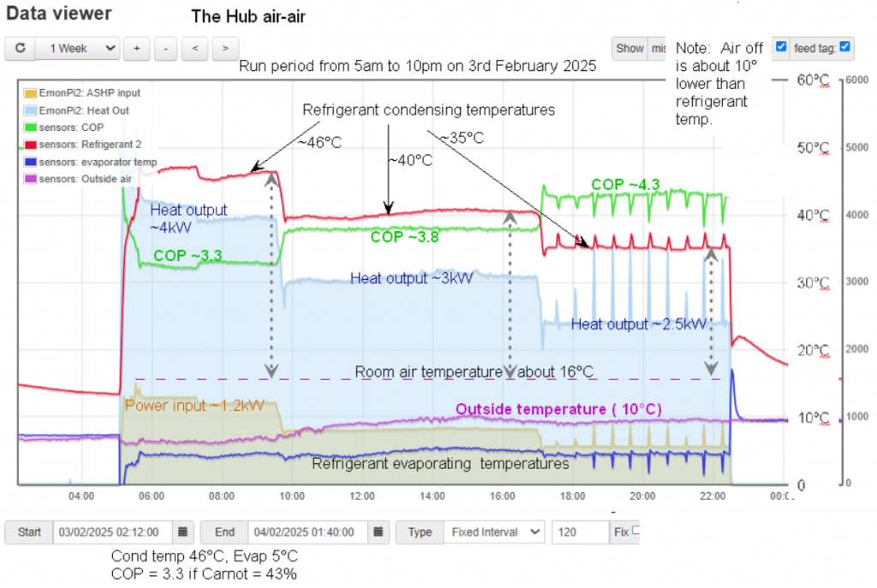Click the Start date input field
The image size is (877, 588).
pos(113,532)
